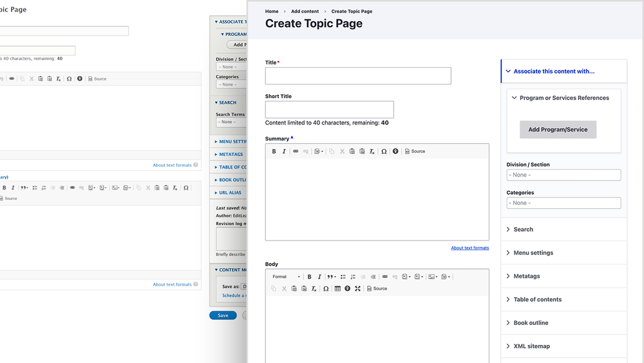The image size is (644, 363).
Task: Open the Categories dropdown in the right panel
Action: 563,203
